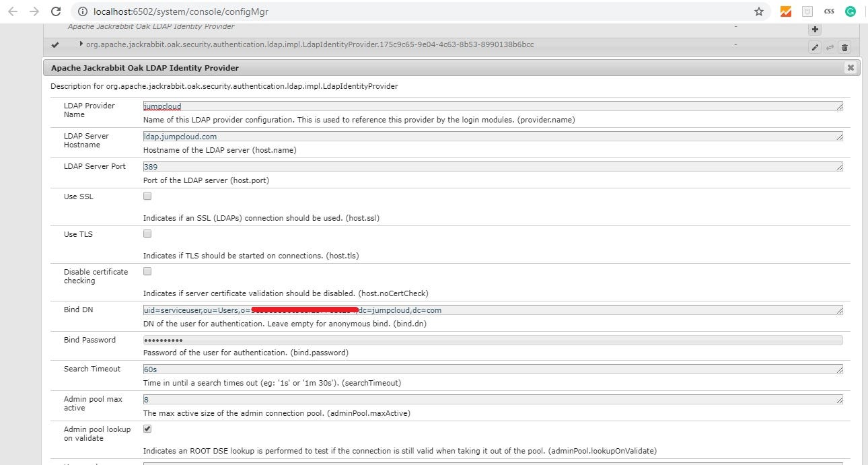Enable the Use TLS checkbox
This screenshot has height=465, width=868.
147,234
